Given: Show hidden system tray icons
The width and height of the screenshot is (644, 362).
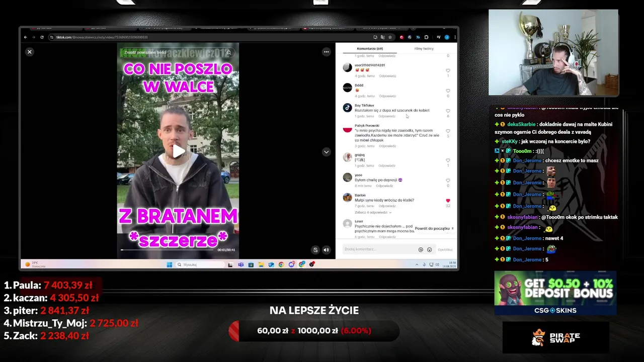Looking at the screenshot, I should (x=417, y=264).
